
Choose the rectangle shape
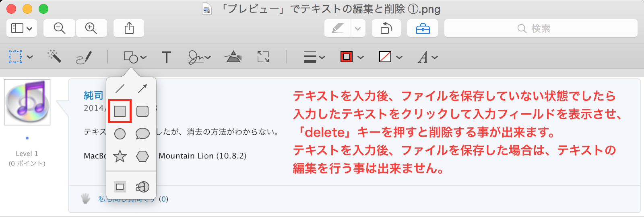(120, 111)
